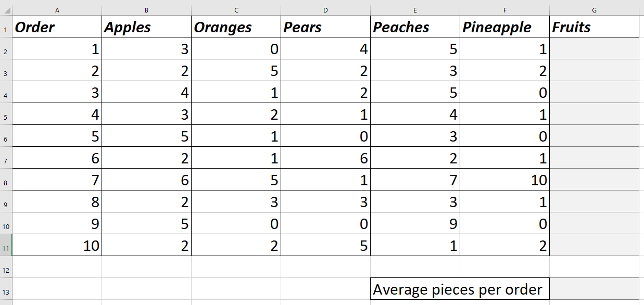Click column D header
Image resolution: width=644 pixels, height=305 pixels.
pyautogui.click(x=325, y=10)
